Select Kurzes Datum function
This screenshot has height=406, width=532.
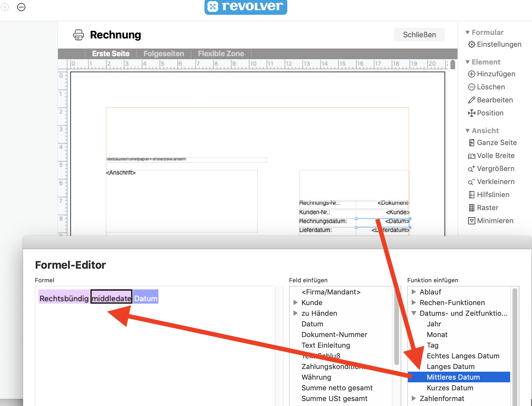point(450,388)
